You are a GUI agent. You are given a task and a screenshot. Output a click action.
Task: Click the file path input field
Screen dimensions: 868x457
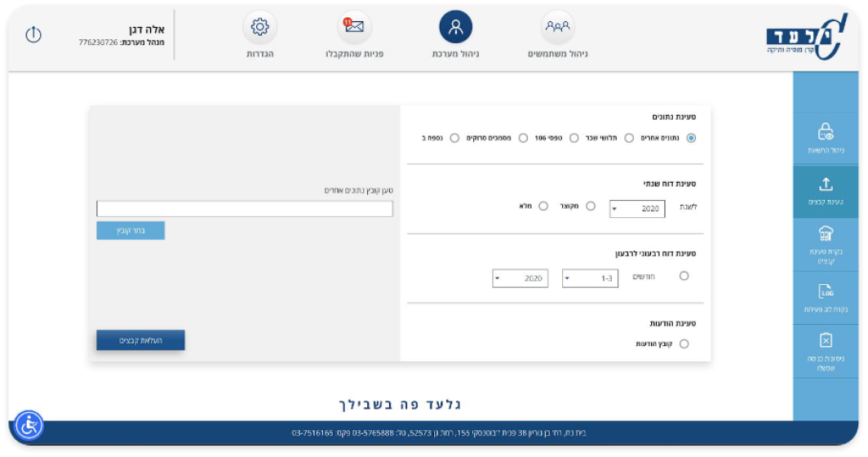click(x=245, y=209)
